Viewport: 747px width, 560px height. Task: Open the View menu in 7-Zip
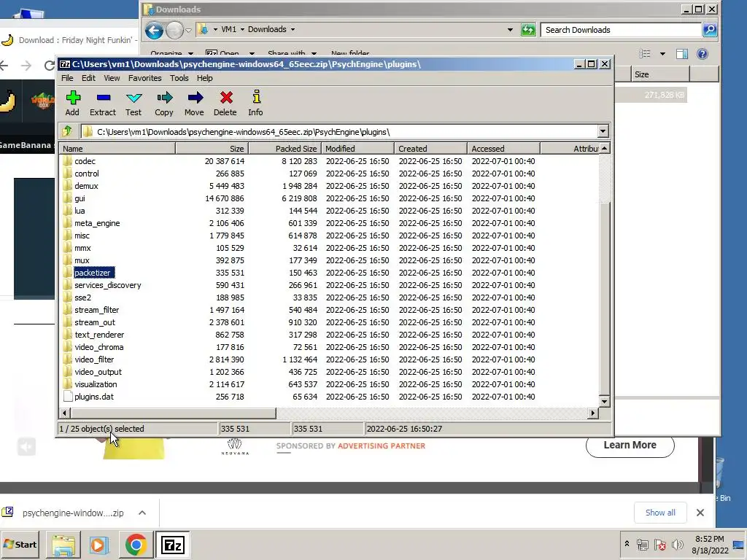112,78
